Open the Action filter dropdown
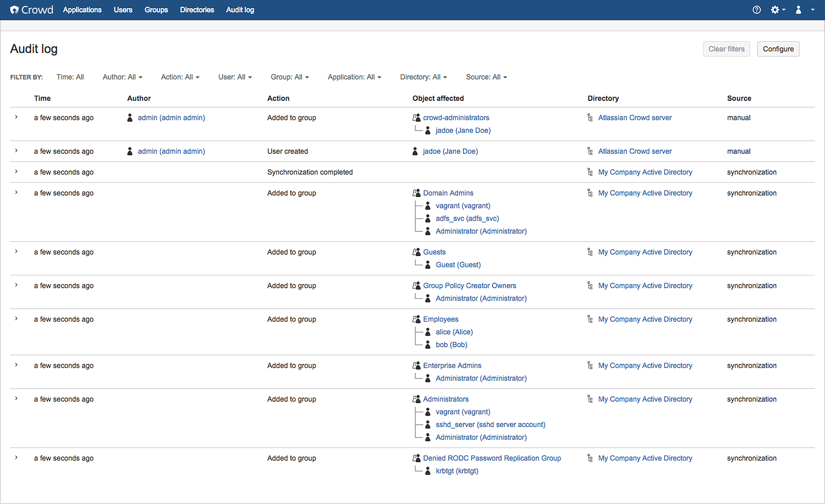 [180, 77]
